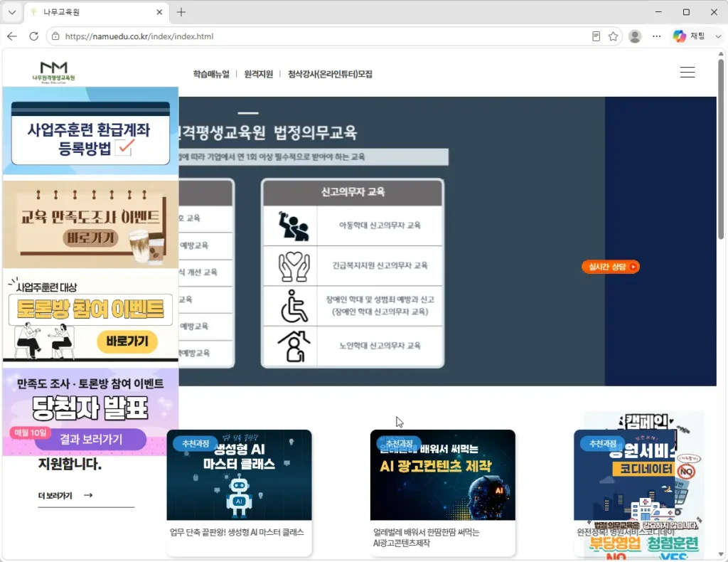Screen dimensions: 728x562
Task: Select 장애인 학대 및 성범죄 예방과 신고 text
Action: point(380,299)
